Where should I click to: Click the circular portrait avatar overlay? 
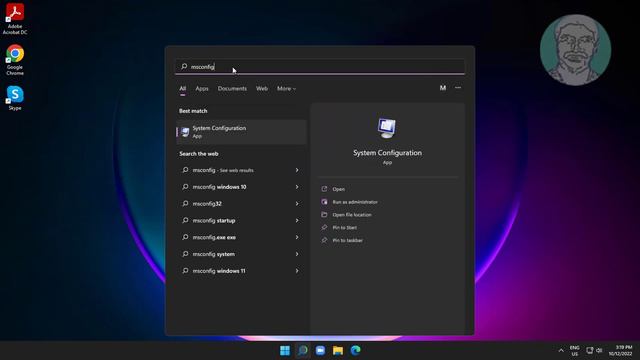[x=575, y=50]
